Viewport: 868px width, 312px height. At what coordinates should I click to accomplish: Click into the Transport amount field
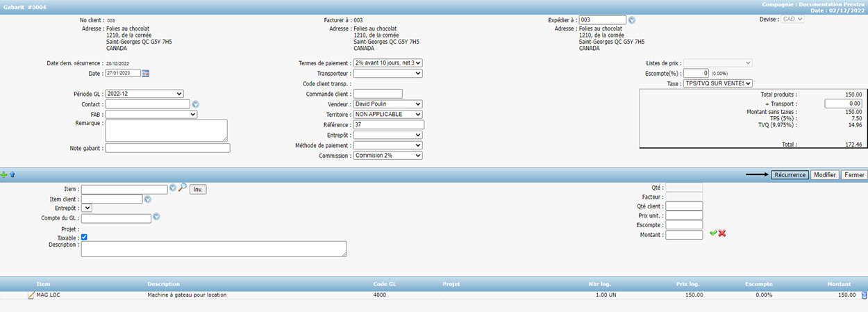843,104
